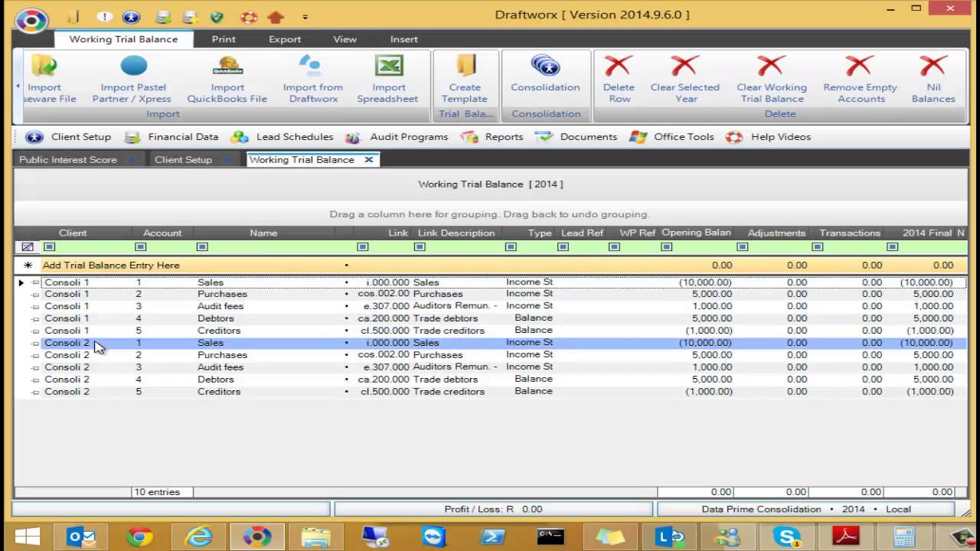This screenshot has height=551, width=980.
Task: Click the green shield quick access icon
Action: coord(216,16)
